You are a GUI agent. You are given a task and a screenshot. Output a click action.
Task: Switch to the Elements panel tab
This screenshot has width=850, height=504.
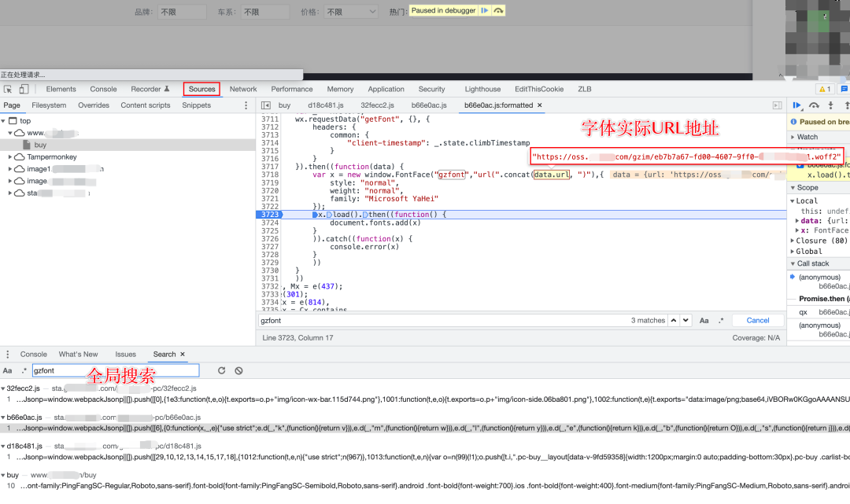click(x=61, y=90)
